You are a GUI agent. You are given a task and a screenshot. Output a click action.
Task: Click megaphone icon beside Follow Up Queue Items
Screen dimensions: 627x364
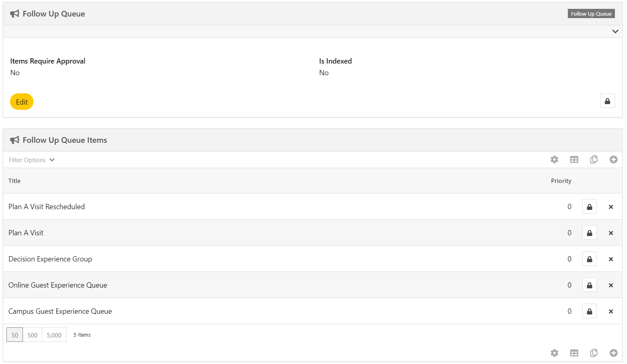tap(14, 140)
